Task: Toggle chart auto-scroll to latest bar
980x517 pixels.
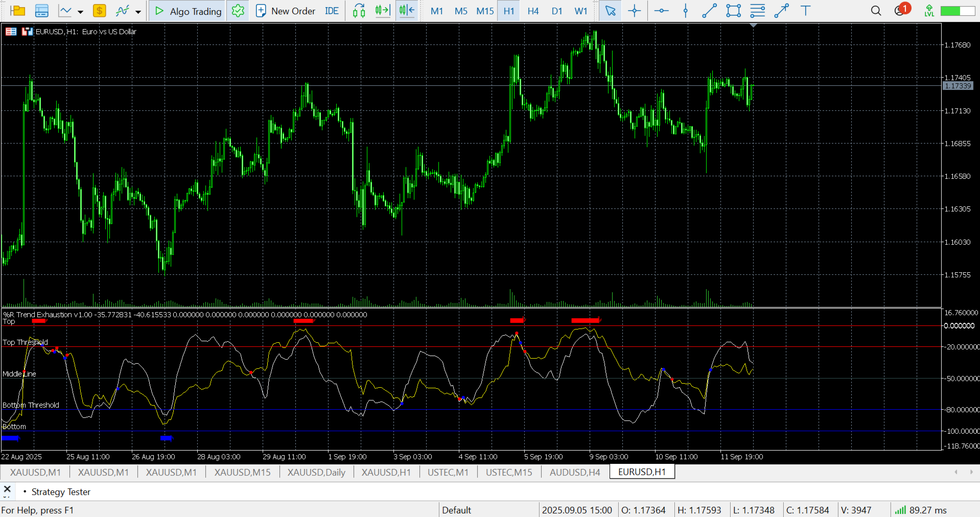Action: (x=383, y=11)
